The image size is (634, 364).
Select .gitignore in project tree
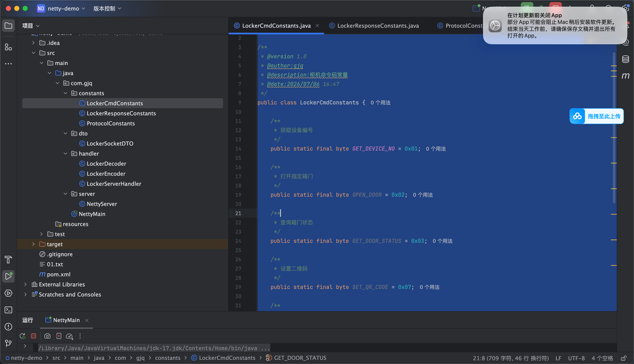click(60, 254)
